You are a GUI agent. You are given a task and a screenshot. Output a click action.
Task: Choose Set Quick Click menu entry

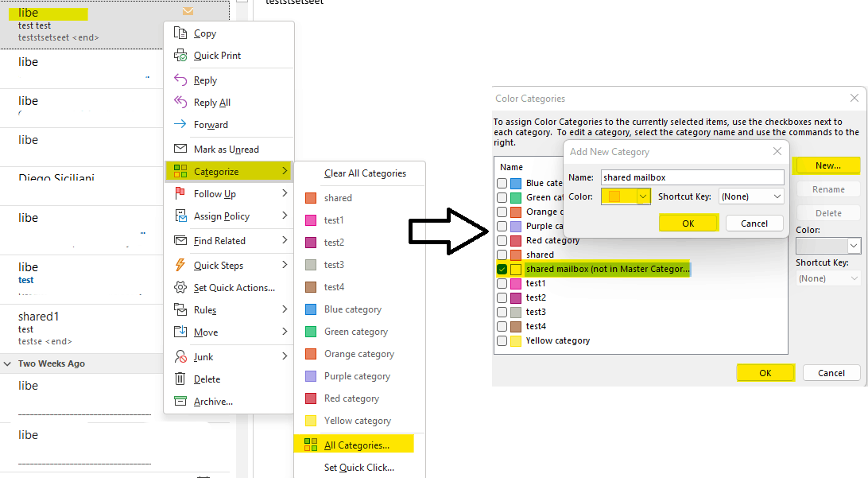tap(359, 468)
